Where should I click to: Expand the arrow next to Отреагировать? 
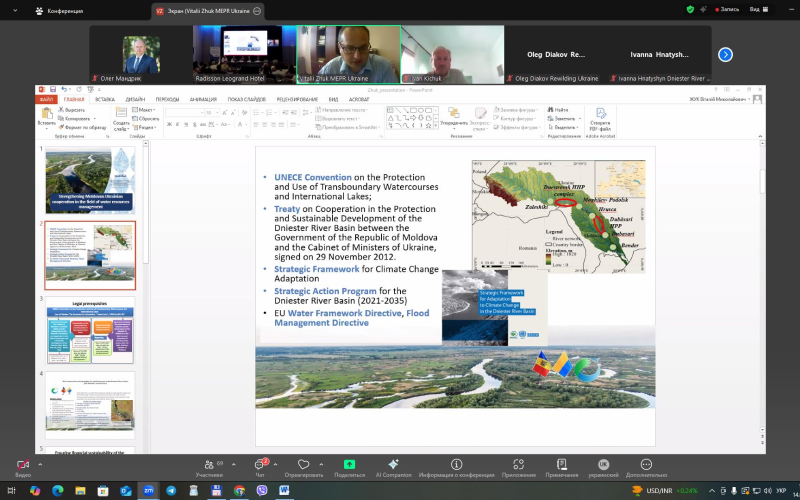point(321,464)
